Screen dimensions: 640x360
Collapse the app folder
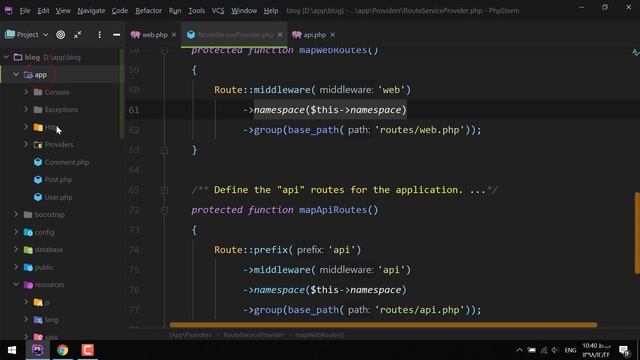(x=16, y=75)
